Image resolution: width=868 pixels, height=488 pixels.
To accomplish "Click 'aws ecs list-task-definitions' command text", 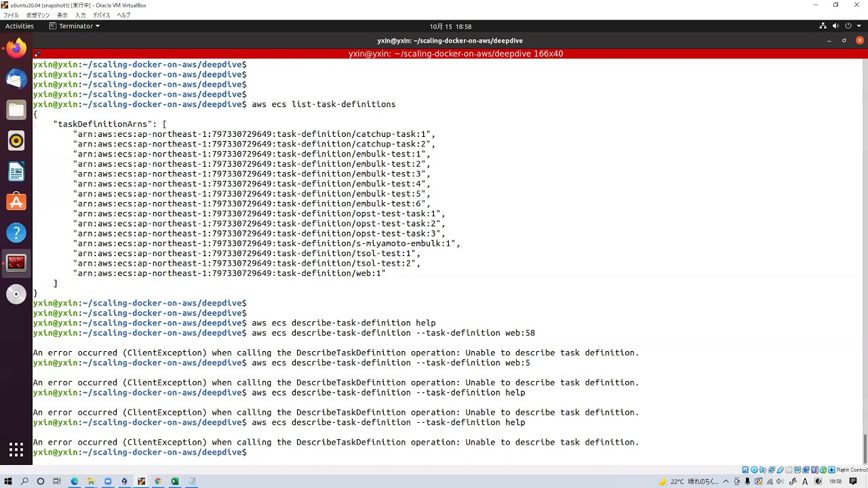I will tap(323, 104).
